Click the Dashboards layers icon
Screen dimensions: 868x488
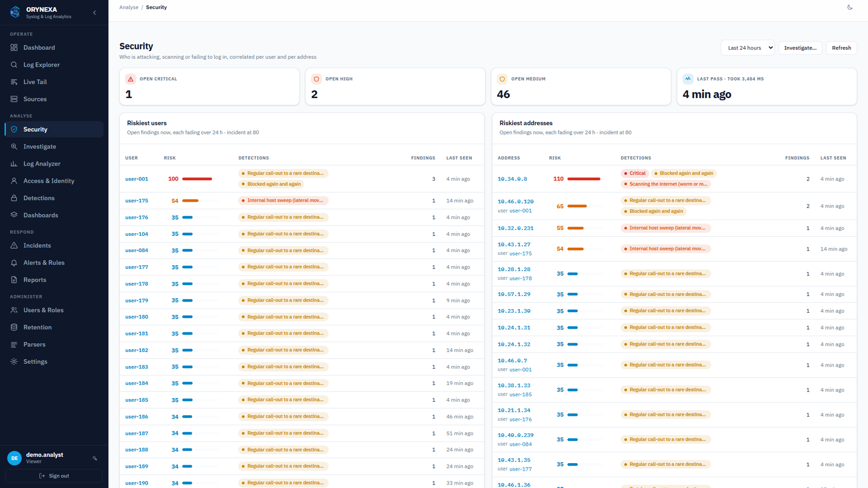pyautogui.click(x=14, y=215)
